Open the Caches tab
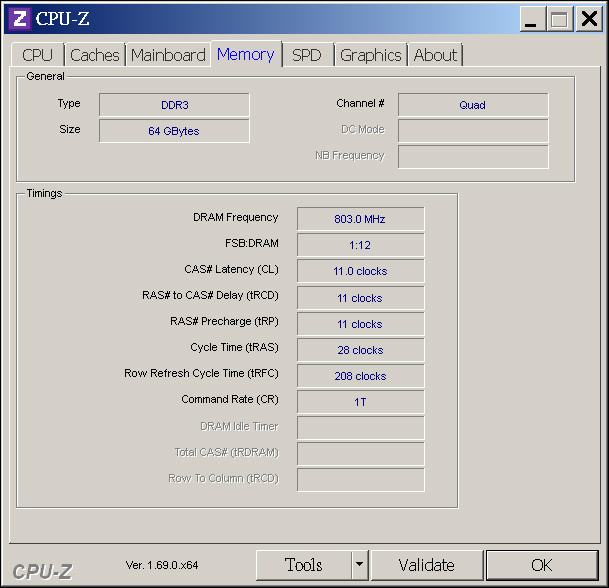The width and height of the screenshot is (609, 588). tap(95, 55)
